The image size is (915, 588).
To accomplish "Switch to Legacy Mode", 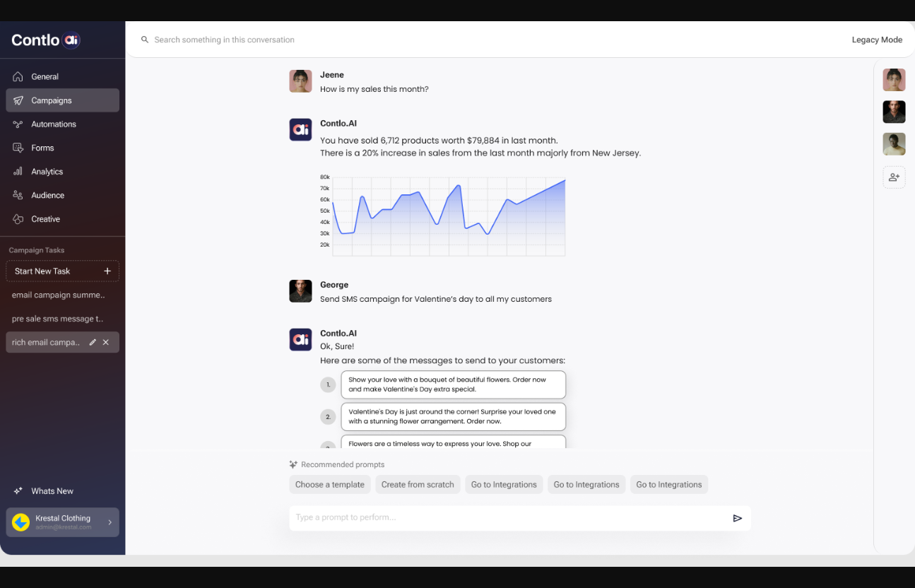I will point(876,40).
